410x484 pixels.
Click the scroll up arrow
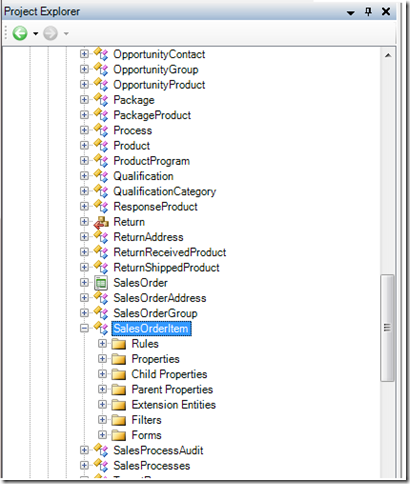388,55
